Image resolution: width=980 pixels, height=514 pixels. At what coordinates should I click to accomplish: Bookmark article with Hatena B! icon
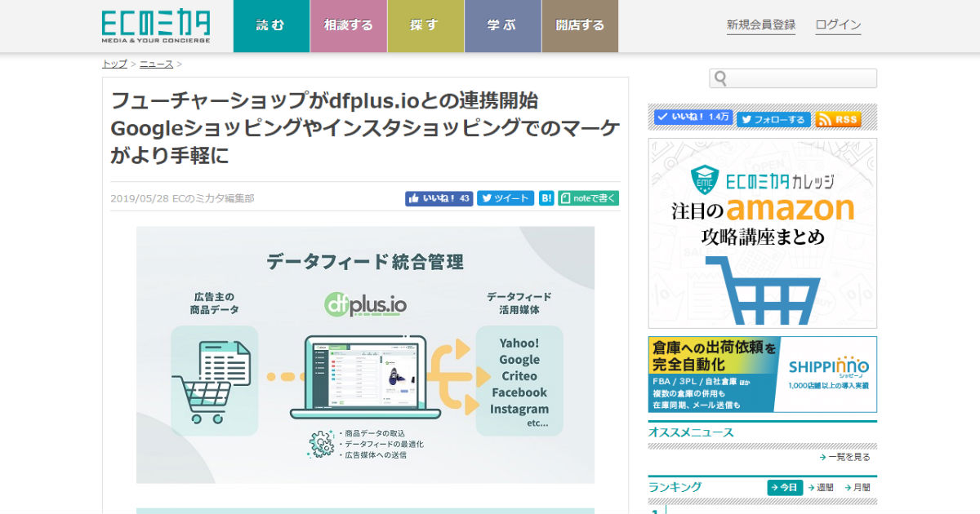546,198
